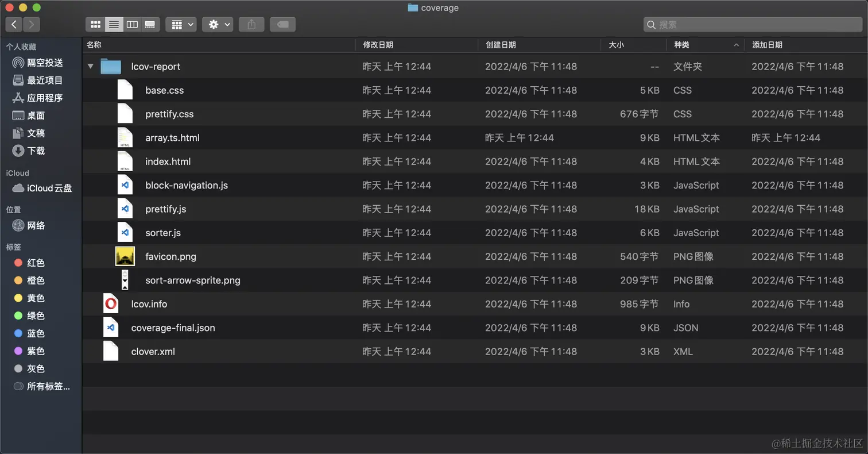Click the share toolbar button
The width and height of the screenshot is (868, 454).
pos(251,24)
